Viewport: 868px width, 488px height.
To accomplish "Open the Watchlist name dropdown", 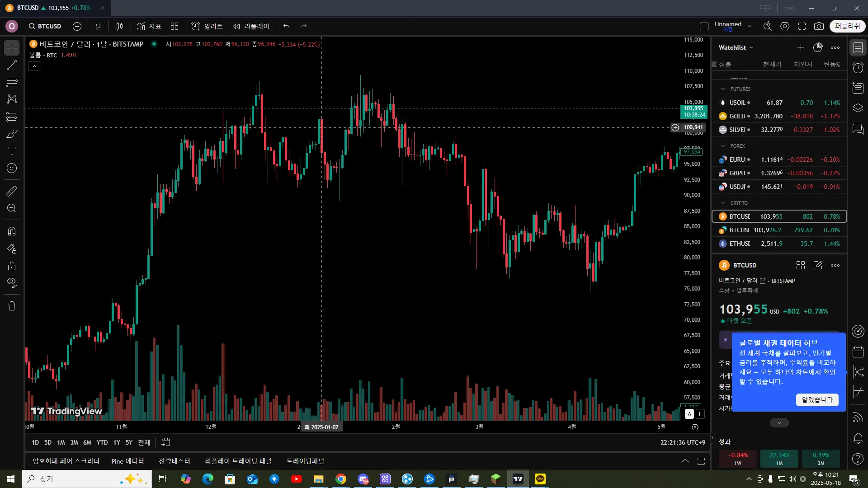I will 736,47.
